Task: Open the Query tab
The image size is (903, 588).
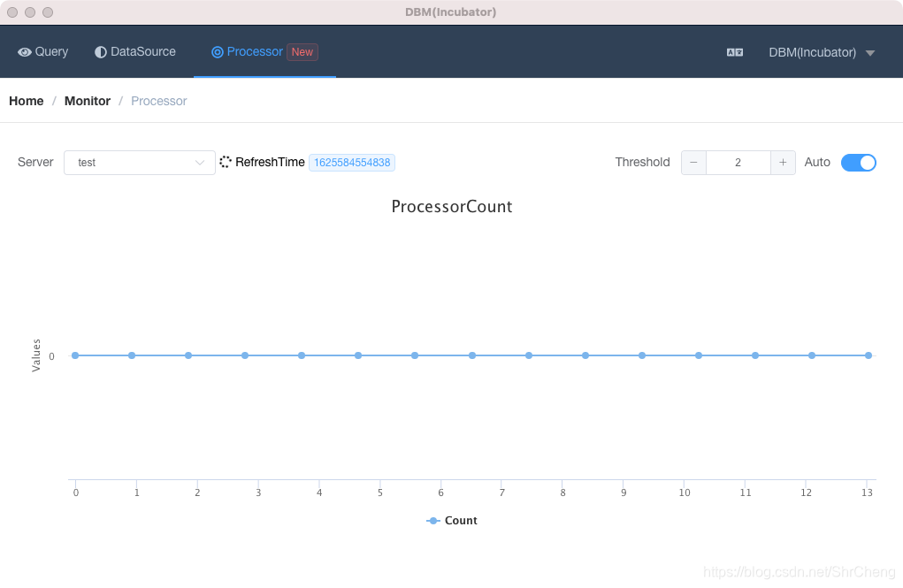Action: coord(43,52)
